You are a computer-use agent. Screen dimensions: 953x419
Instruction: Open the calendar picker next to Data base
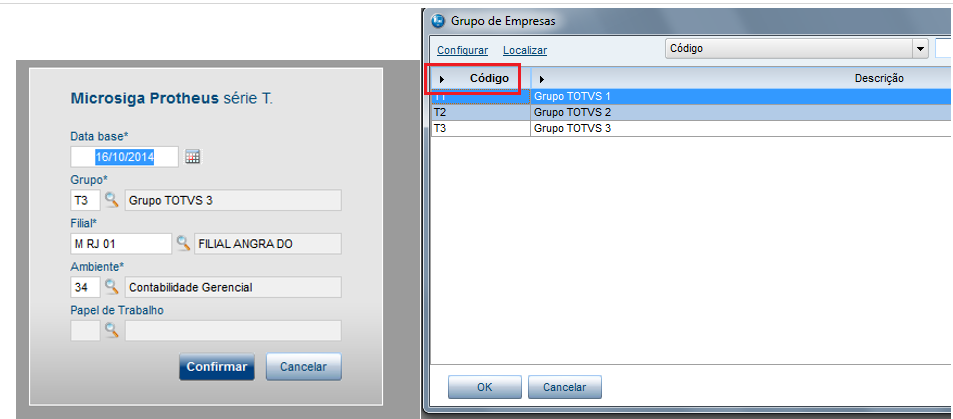[193, 157]
